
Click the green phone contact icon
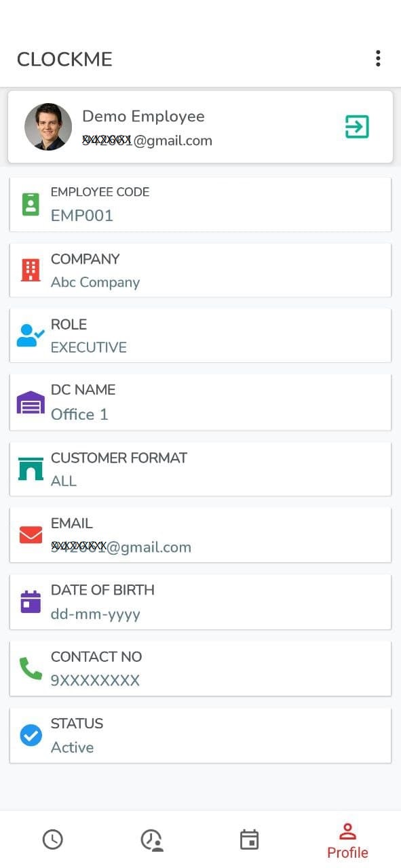coord(31,669)
